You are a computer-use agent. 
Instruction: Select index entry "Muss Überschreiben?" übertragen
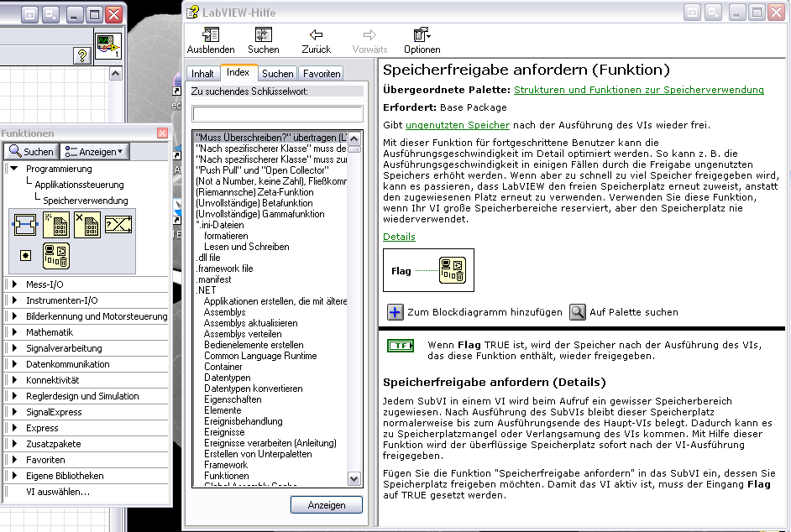click(271, 138)
